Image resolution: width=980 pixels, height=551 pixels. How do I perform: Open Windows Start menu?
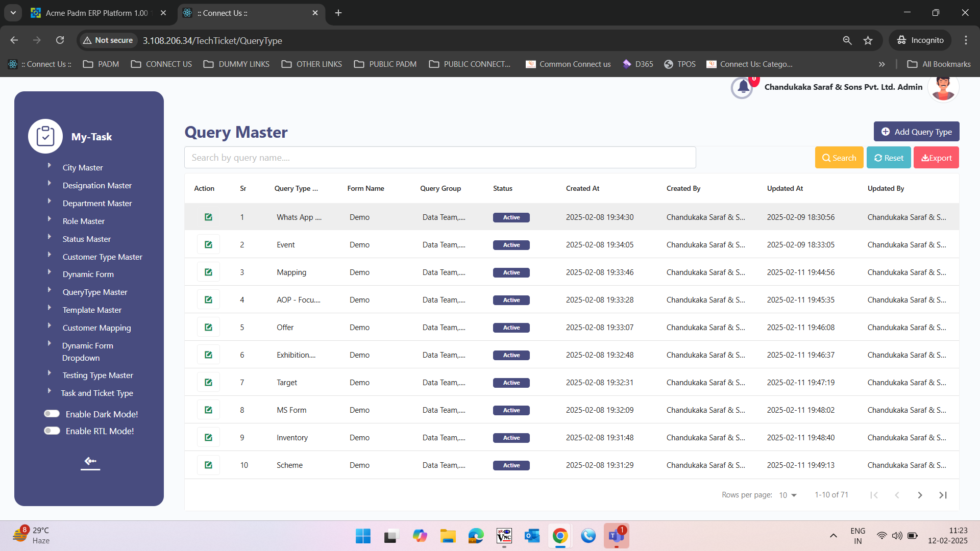pyautogui.click(x=363, y=536)
